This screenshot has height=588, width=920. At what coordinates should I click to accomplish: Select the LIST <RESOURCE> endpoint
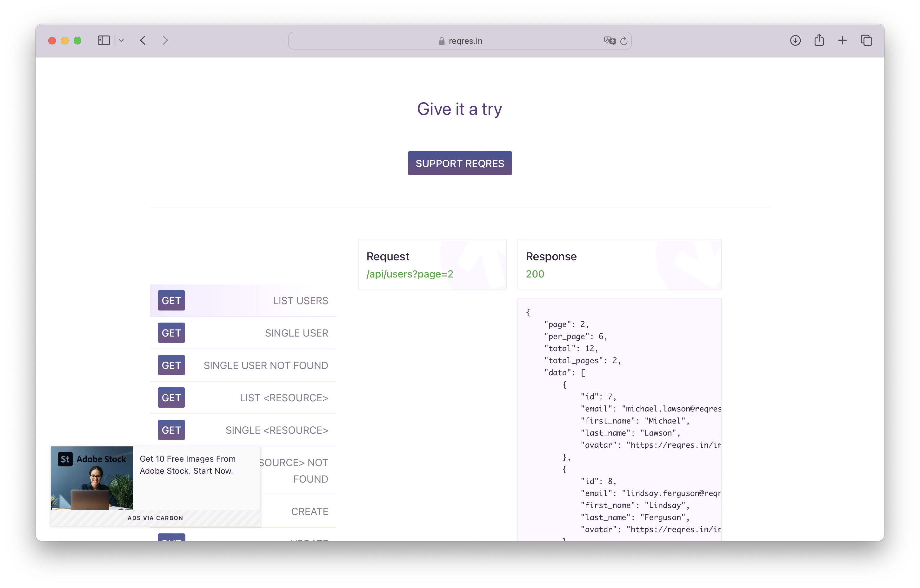coord(243,398)
